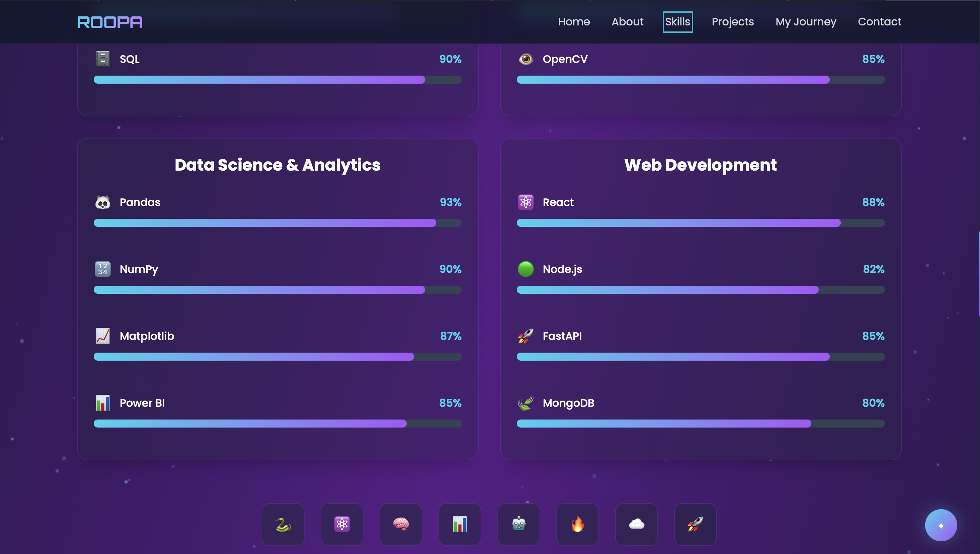
Task: Click the MongoDB 80% value
Action: pos(874,403)
